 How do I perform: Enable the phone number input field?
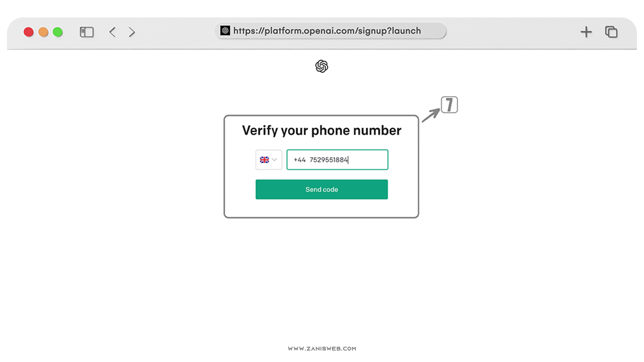point(337,160)
